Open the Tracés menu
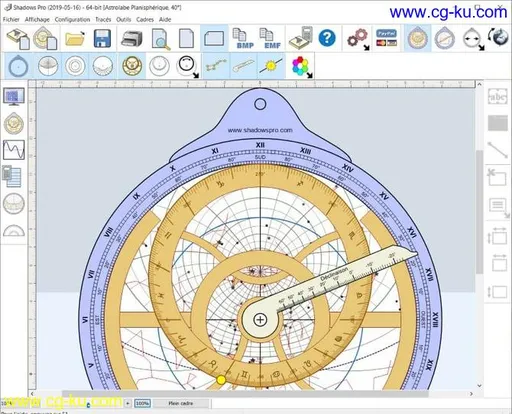Screen dimensions: 512x414 tap(103, 19)
